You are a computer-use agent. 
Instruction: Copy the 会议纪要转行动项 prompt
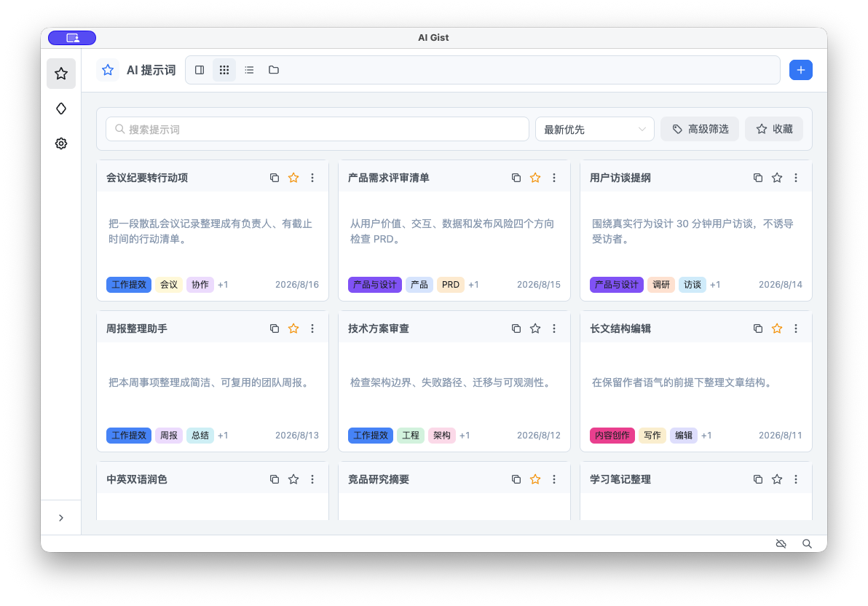click(274, 178)
